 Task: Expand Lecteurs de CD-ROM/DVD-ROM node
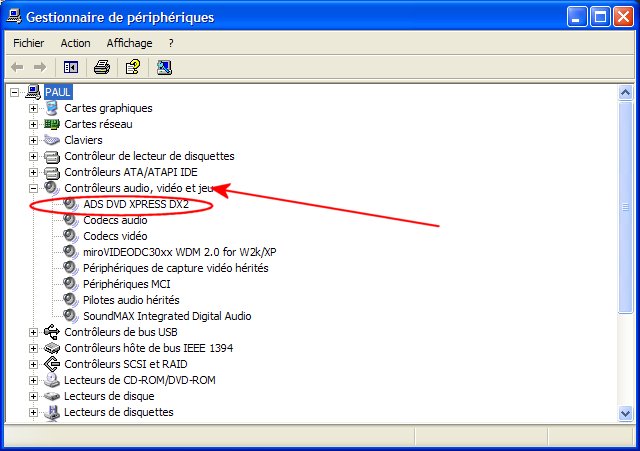33,380
